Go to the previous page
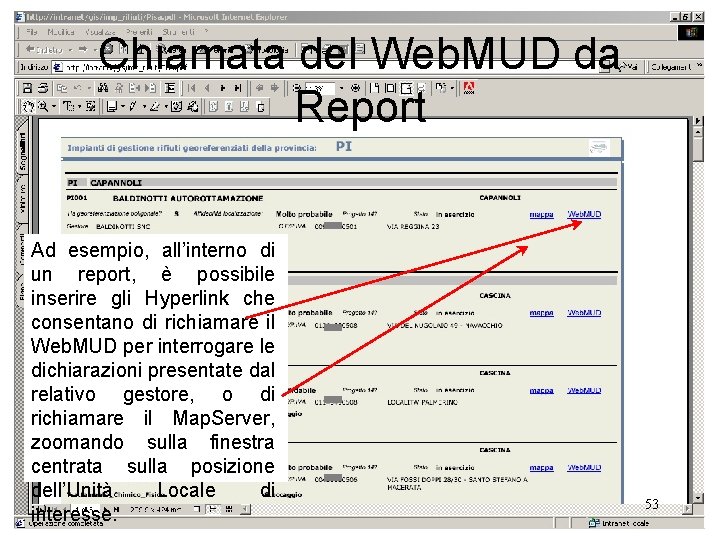Viewport: 720px width, 540px height. pyautogui.click(x=207, y=88)
